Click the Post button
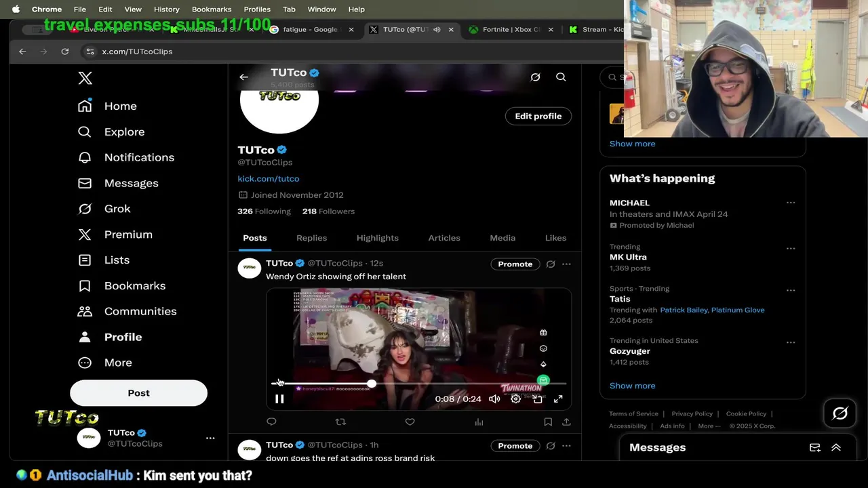This screenshot has height=488, width=868. click(x=138, y=393)
